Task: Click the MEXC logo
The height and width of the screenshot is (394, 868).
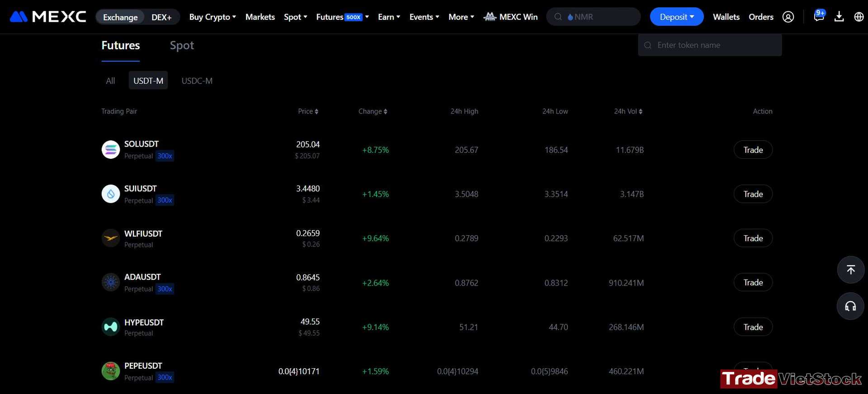Action: (x=48, y=17)
